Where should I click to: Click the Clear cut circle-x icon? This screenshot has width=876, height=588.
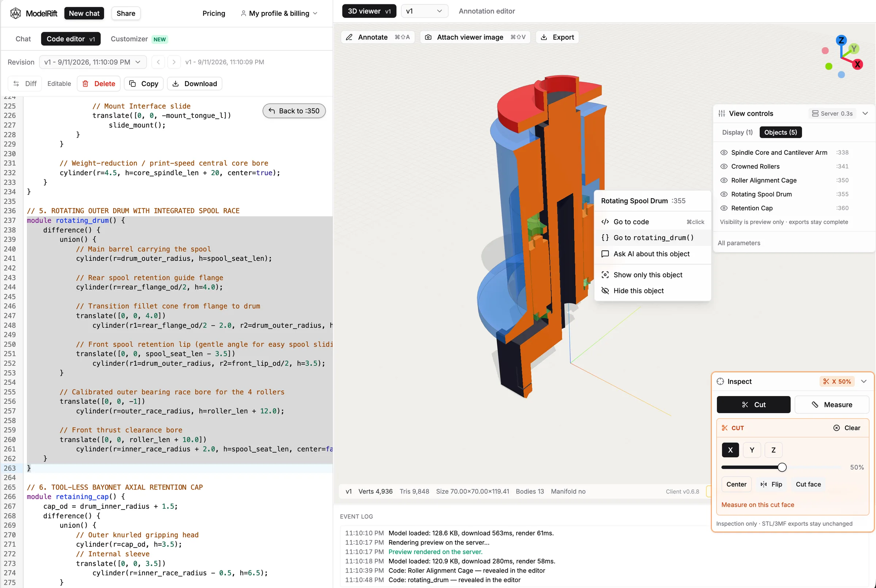point(837,428)
